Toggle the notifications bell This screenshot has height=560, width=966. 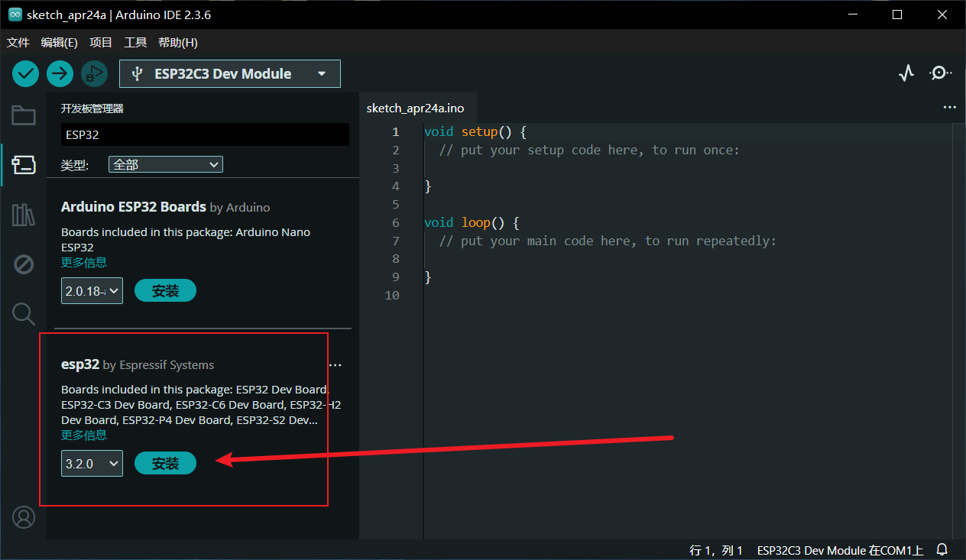tap(942, 549)
